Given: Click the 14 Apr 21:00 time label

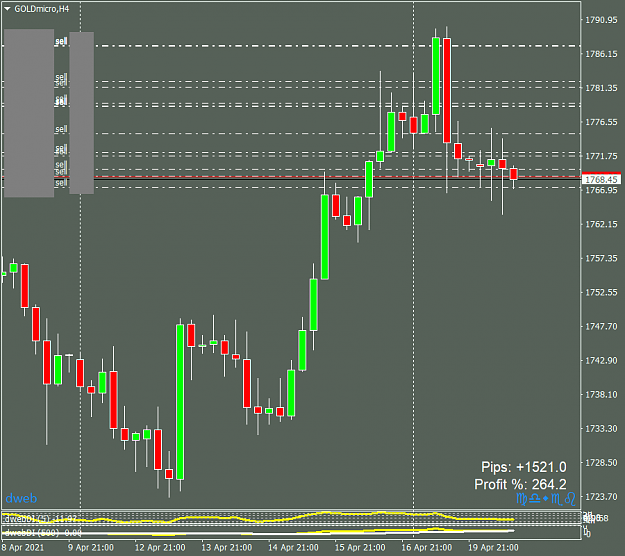Looking at the screenshot, I should [293, 548].
